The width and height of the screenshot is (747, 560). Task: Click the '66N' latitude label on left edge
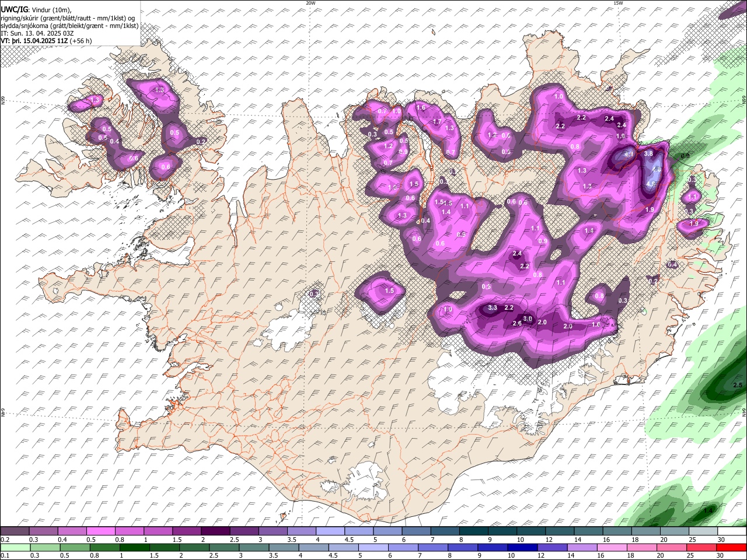[3, 100]
